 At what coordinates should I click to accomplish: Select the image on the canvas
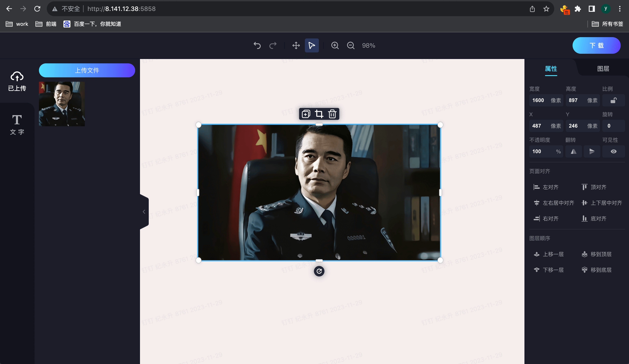click(x=319, y=192)
